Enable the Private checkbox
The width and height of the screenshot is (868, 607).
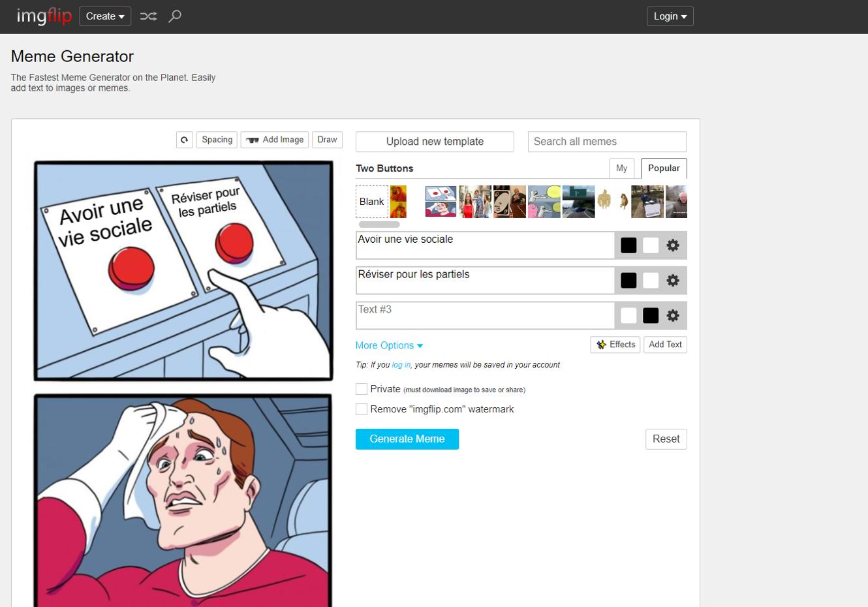coord(362,389)
